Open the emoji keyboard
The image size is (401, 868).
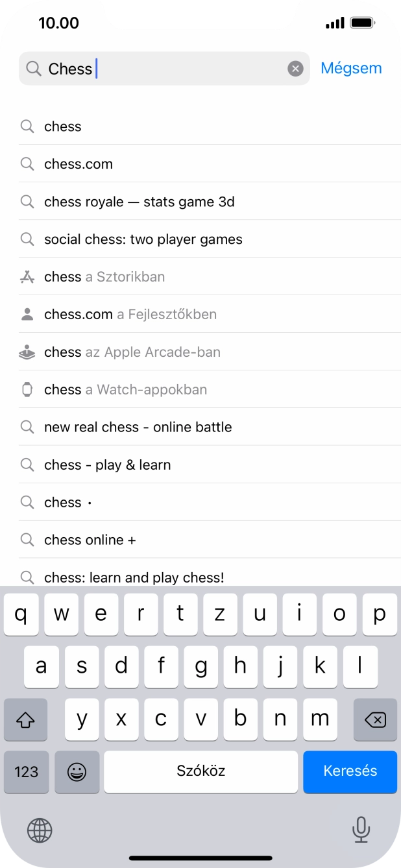tap(77, 771)
